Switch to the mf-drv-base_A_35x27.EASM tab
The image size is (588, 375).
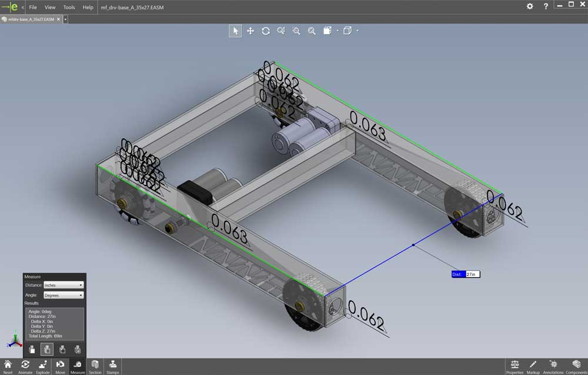point(31,19)
